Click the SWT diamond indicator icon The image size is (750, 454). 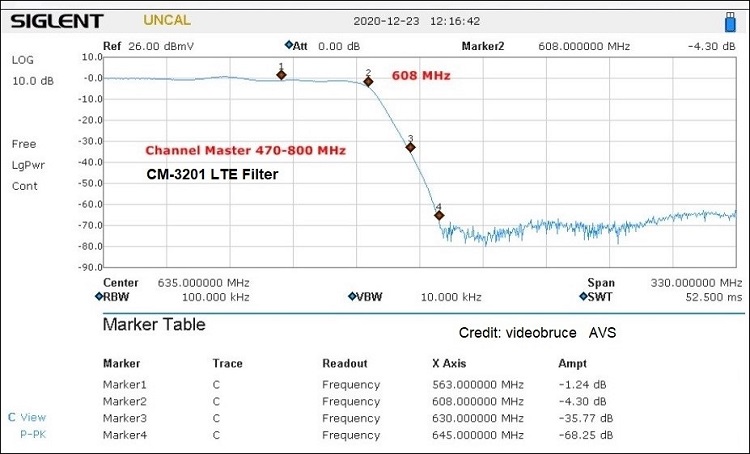pos(582,297)
